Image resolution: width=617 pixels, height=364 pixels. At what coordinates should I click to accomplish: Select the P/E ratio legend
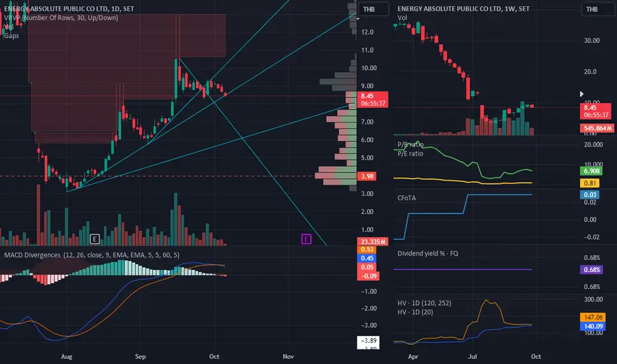[410, 154]
